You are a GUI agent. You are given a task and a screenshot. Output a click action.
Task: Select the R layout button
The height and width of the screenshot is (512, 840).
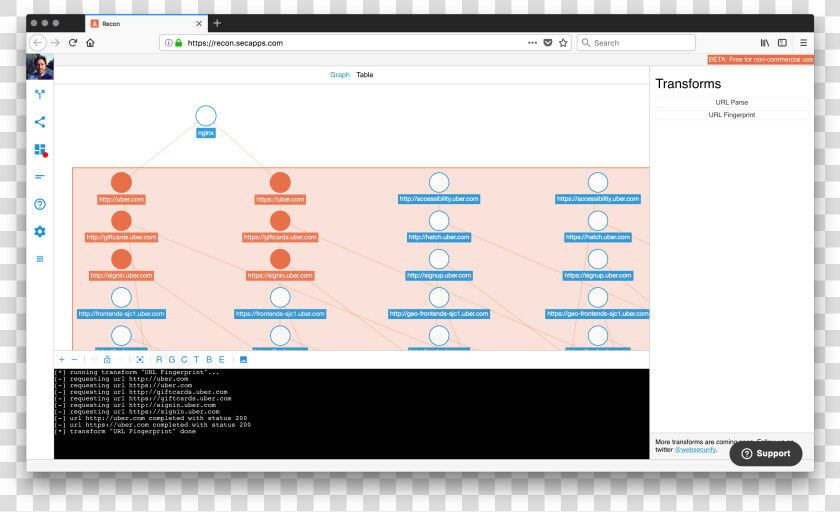pos(159,360)
